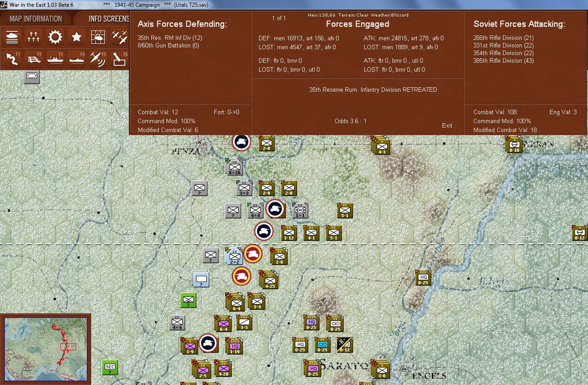This screenshot has width=588, height=385.
Task: Select the 4-3 Soviet unit stack
Action: coord(381,145)
